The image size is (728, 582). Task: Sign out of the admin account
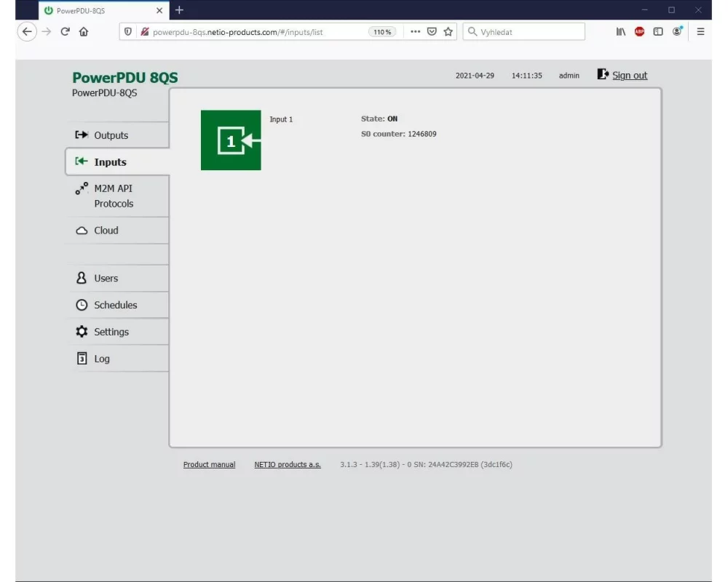tap(629, 76)
